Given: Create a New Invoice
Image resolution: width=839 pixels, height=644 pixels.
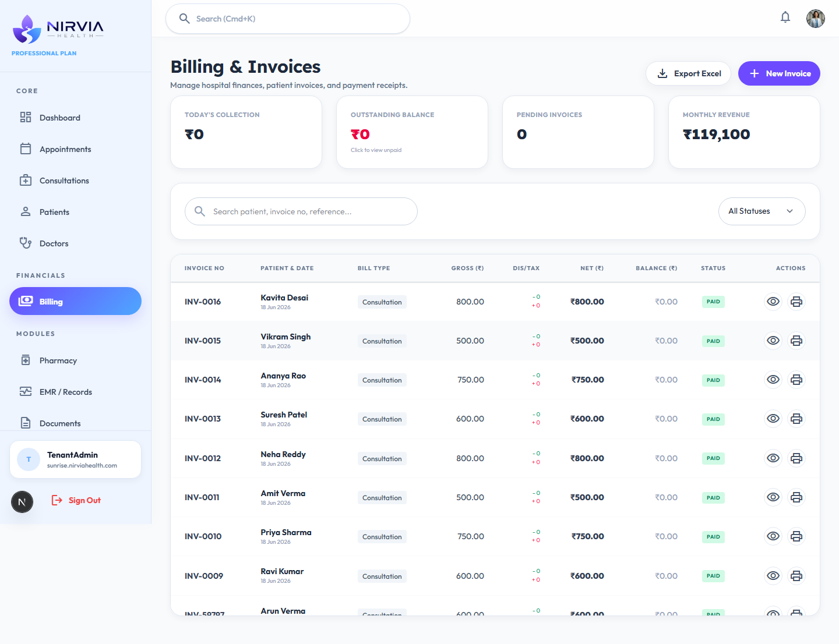Looking at the screenshot, I should point(779,73).
